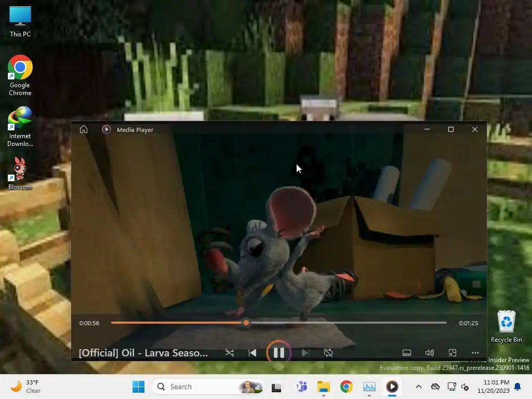Toggle repeat mode in Media Player
The width and height of the screenshot is (532, 399).
click(x=328, y=353)
